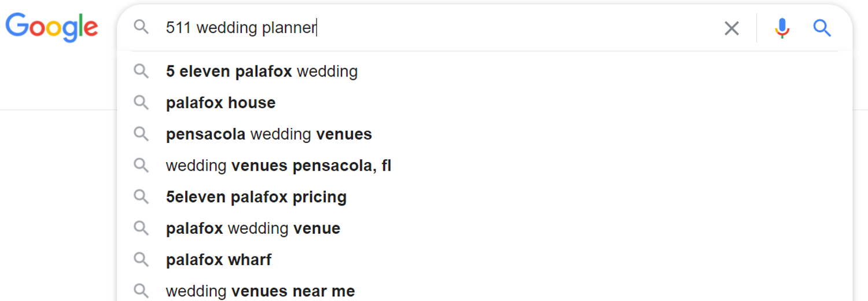Click the magnifier icon beside 'palafox wharf'
Screen dimensions: 868x301
tap(141, 259)
